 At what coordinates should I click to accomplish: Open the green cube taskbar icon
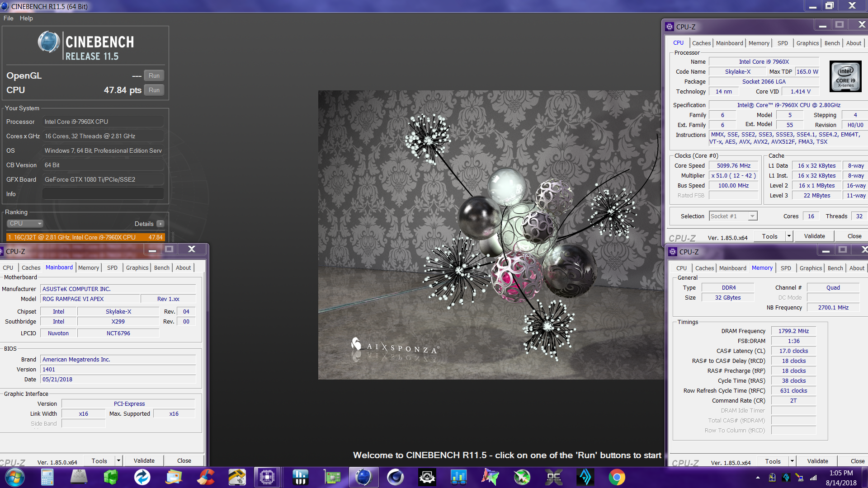111,477
